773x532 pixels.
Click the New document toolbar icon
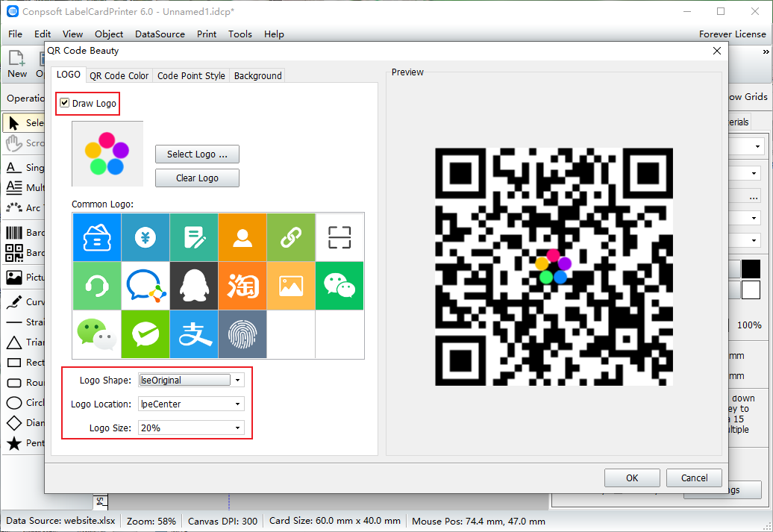tap(16, 64)
